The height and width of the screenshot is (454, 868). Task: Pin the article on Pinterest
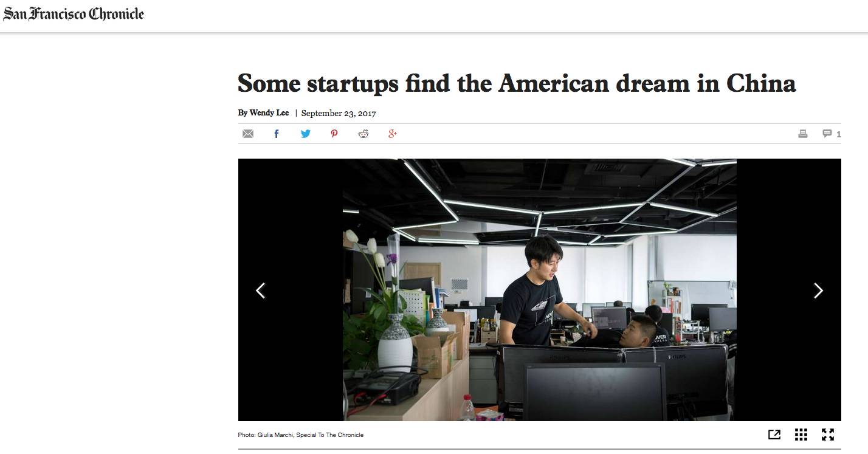pyautogui.click(x=334, y=134)
